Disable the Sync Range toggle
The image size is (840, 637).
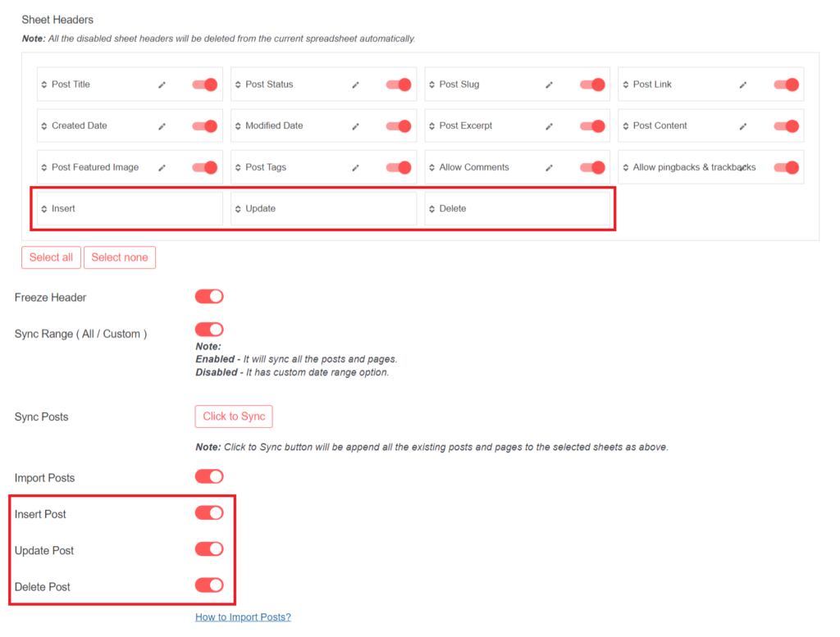(208, 329)
